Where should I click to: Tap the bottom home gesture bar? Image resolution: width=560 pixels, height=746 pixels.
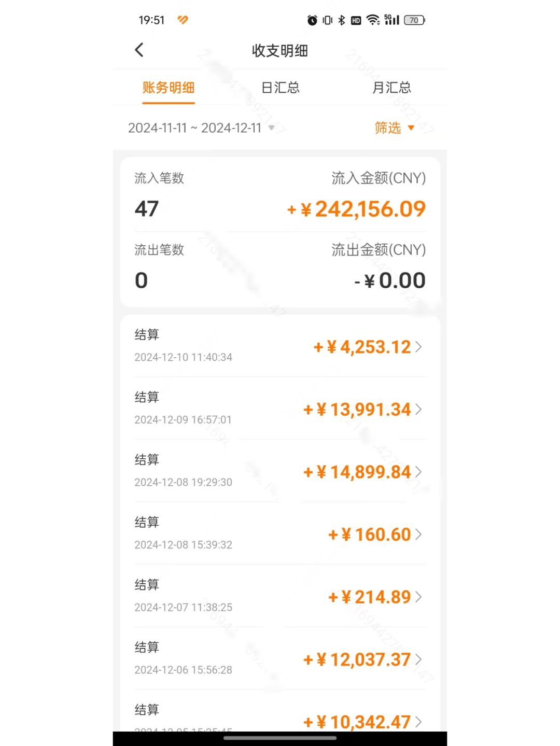[x=280, y=738]
